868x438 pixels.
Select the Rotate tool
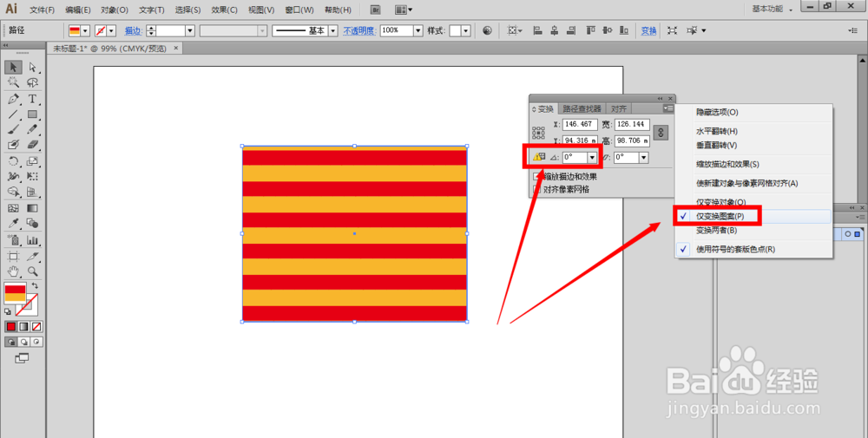[x=13, y=161]
